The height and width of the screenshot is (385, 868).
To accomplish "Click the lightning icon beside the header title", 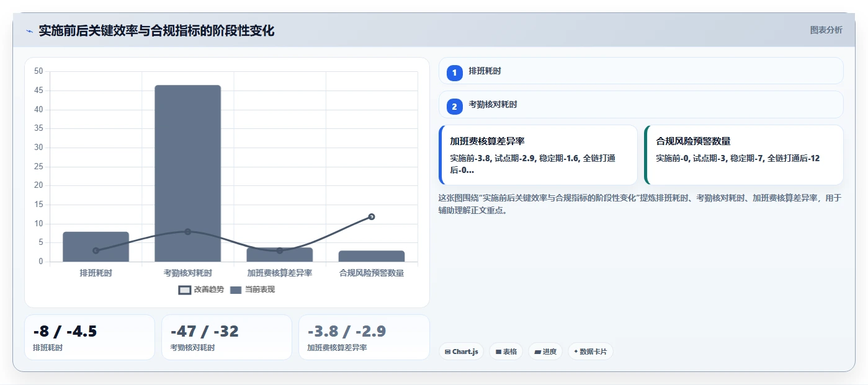I will 29,31.
